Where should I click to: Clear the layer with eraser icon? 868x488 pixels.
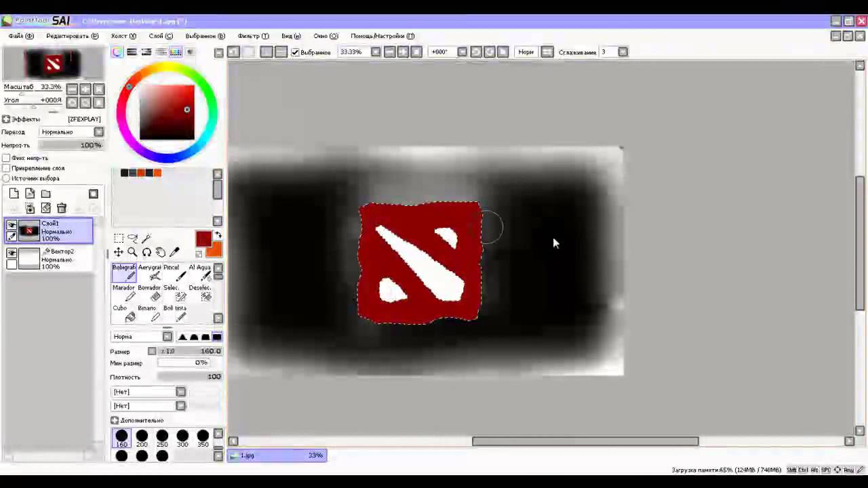pos(45,208)
